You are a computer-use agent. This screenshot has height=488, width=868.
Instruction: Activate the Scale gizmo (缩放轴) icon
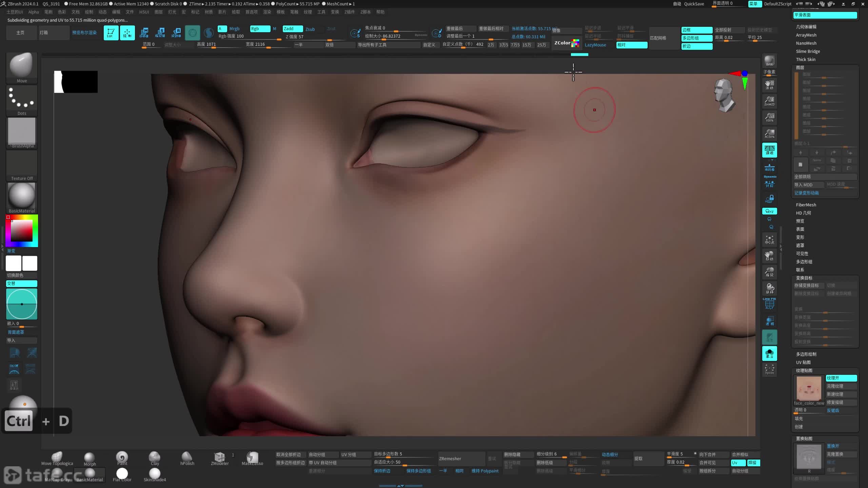click(x=160, y=33)
